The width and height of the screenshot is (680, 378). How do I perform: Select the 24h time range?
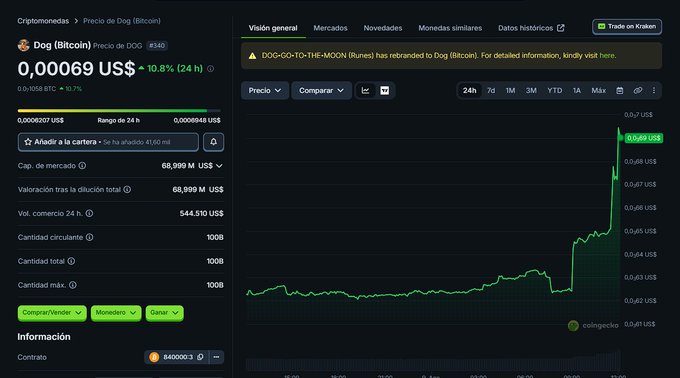click(x=469, y=91)
